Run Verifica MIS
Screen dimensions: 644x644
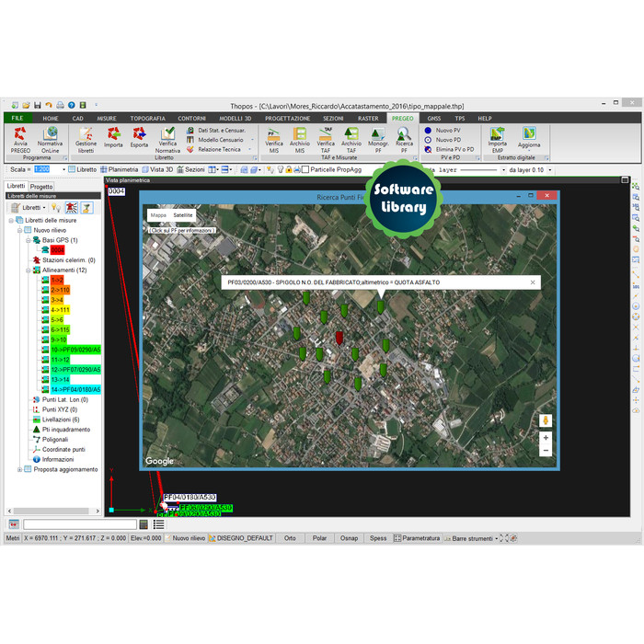[274, 138]
